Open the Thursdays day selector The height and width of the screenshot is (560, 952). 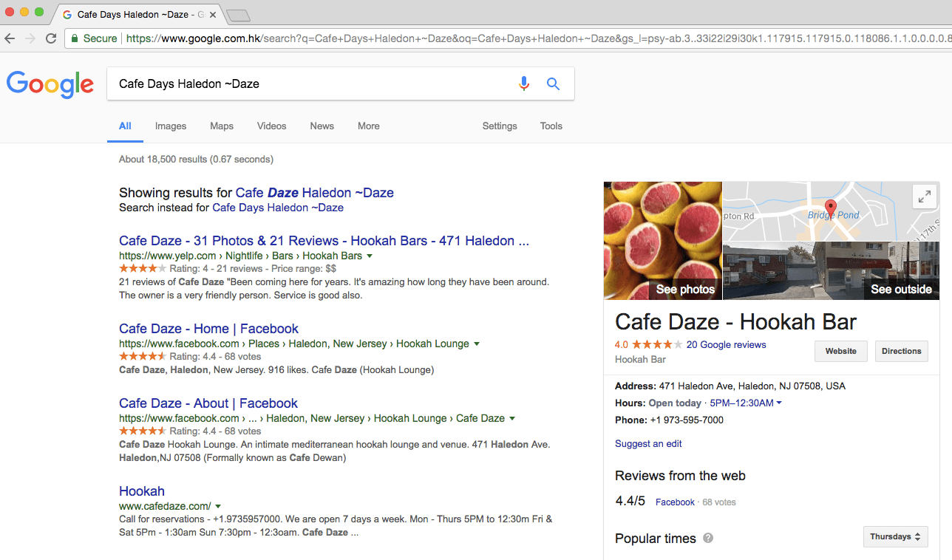[x=895, y=536]
